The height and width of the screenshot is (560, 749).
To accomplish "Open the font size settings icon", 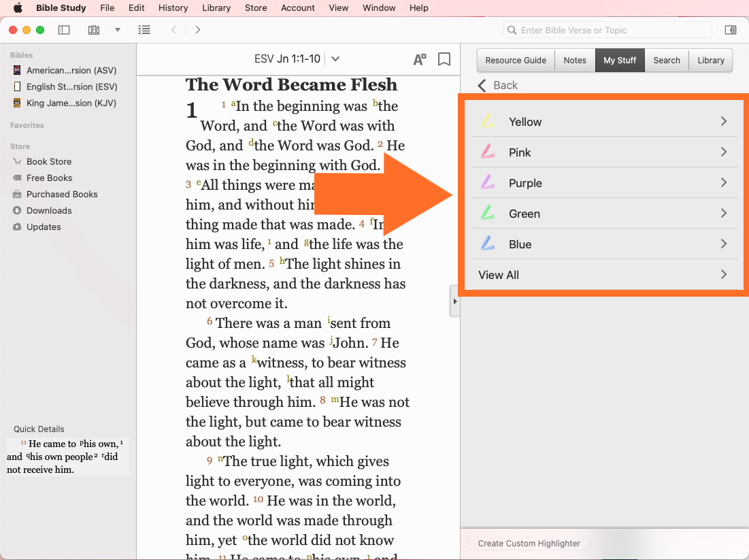I will point(420,59).
